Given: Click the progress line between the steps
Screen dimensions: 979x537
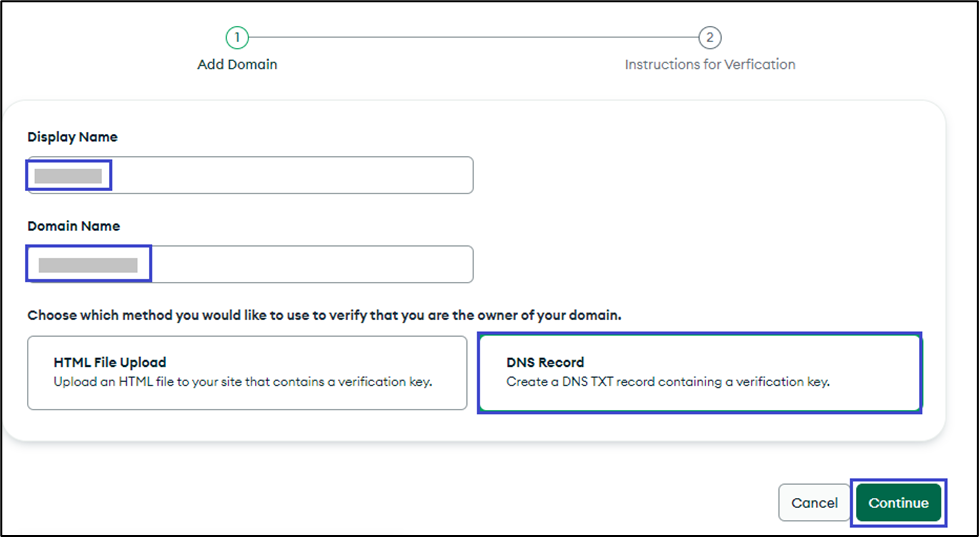Looking at the screenshot, I should pos(472,38).
